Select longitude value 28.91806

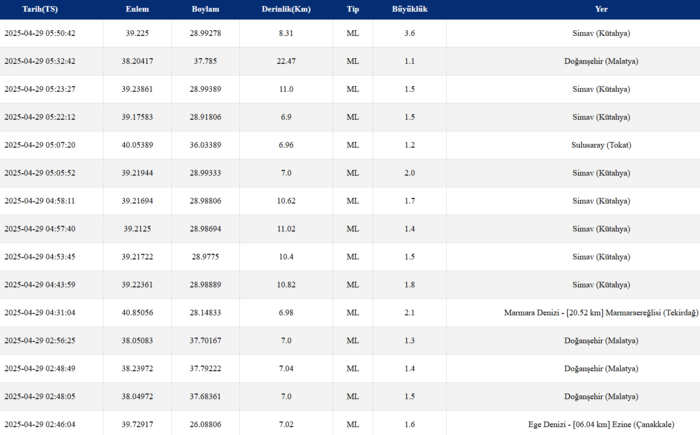(205, 117)
